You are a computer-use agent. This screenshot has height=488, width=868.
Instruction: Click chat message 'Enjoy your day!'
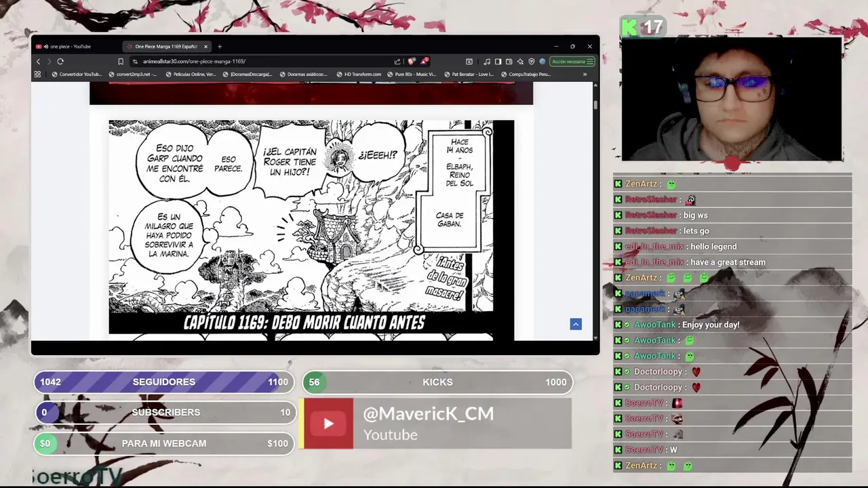[711, 325]
